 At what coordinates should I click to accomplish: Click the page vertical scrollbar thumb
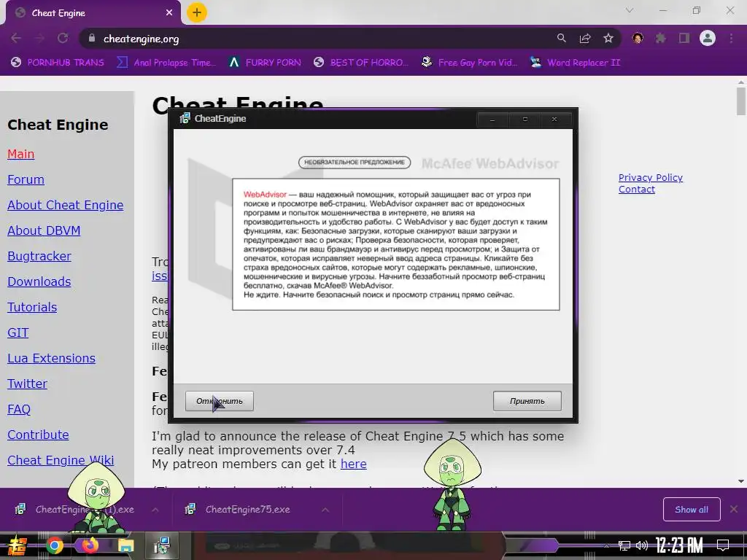[x=741, y=101]
